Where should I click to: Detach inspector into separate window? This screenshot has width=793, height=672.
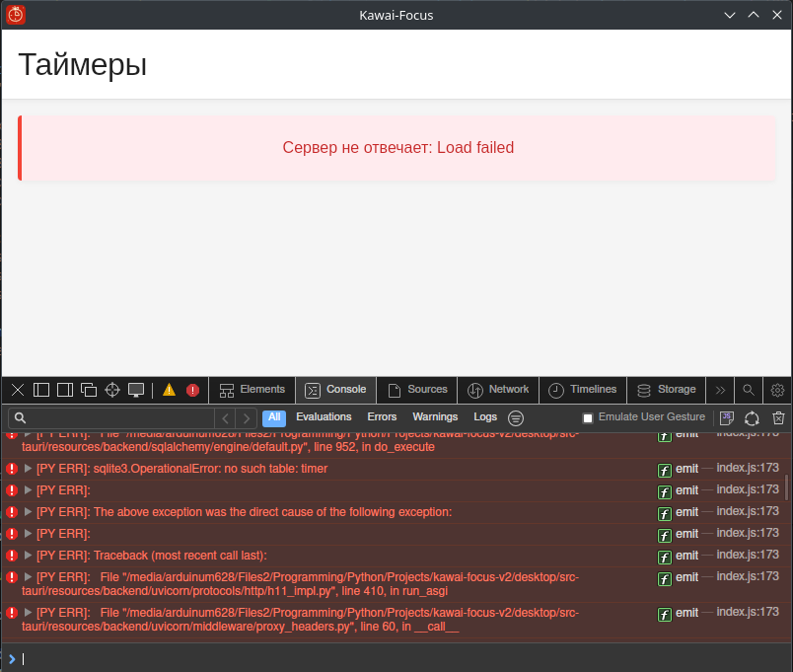pyautogui.click(x=89, y=390)
